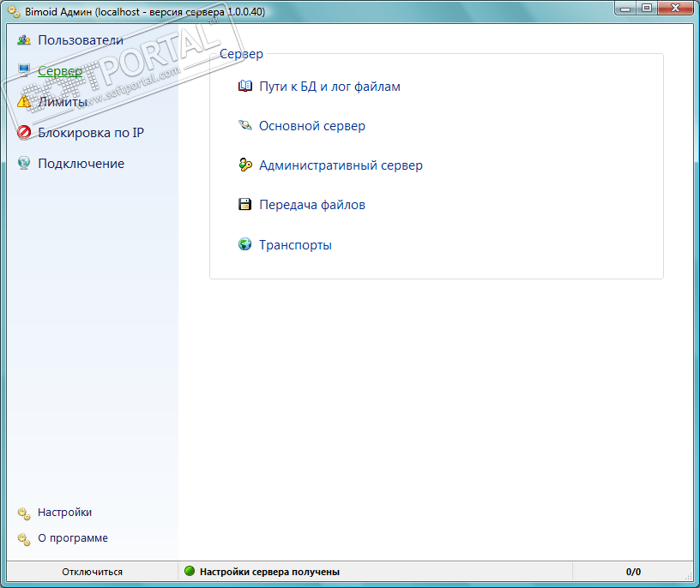
Task: Click the resize grip in status bar corner
Action: [688, 576]
